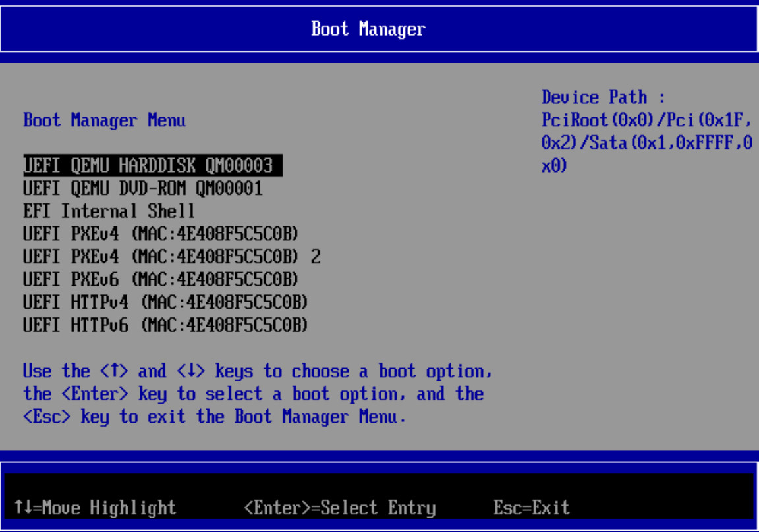Select UEFI PXEv4 entry ending with 2
This screenshot has width=759, height=532.
pos(172,256)
